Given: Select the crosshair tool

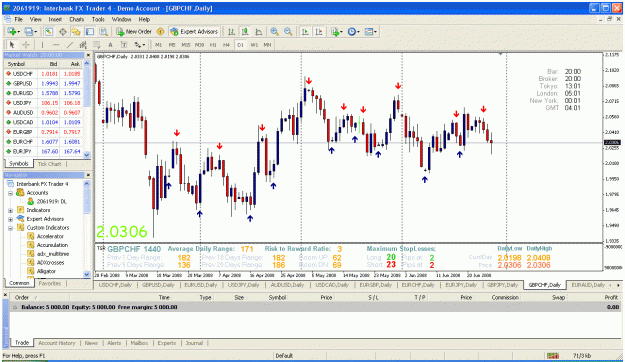Looking at the screenshot, I should point(26,45).
